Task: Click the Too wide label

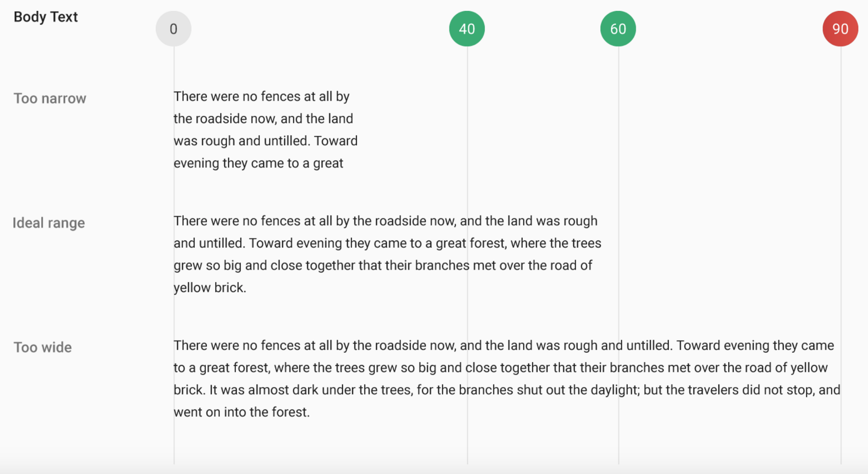Action: [43, 347]
